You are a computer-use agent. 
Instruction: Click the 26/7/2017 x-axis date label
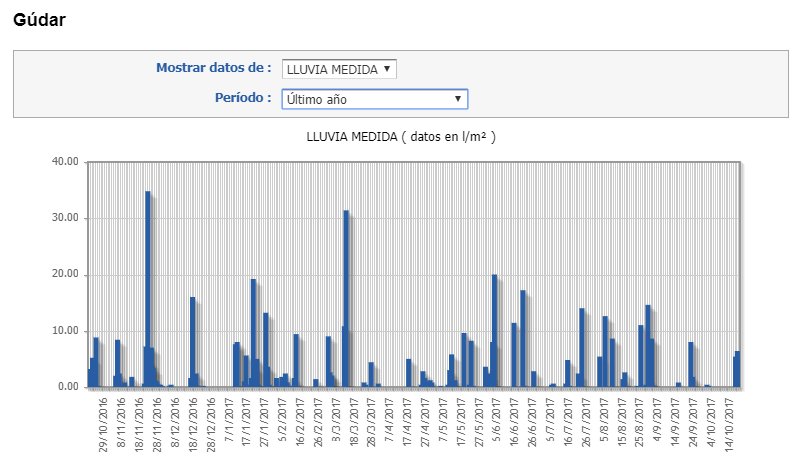pyautogui.click(x=586, y=422)
